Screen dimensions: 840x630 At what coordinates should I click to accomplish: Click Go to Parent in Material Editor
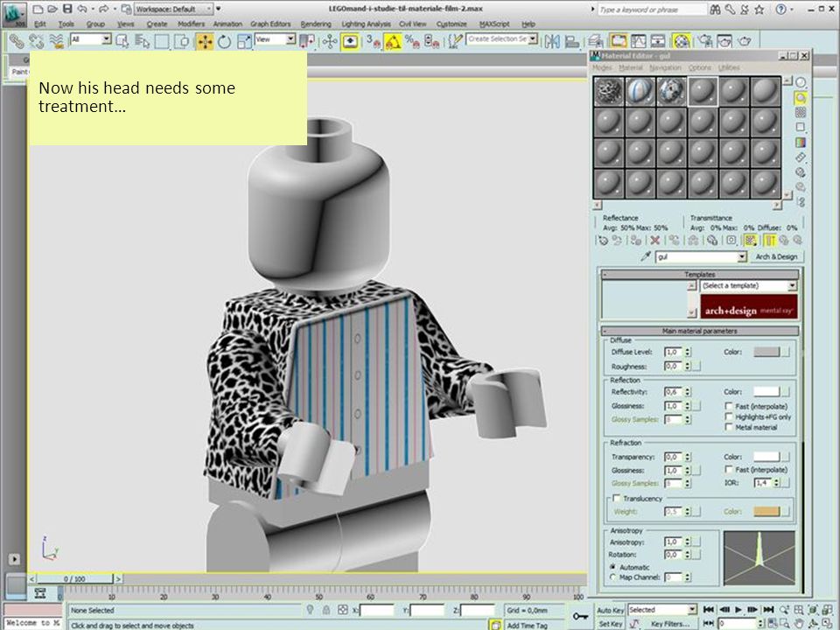click(x=784, y=241)
